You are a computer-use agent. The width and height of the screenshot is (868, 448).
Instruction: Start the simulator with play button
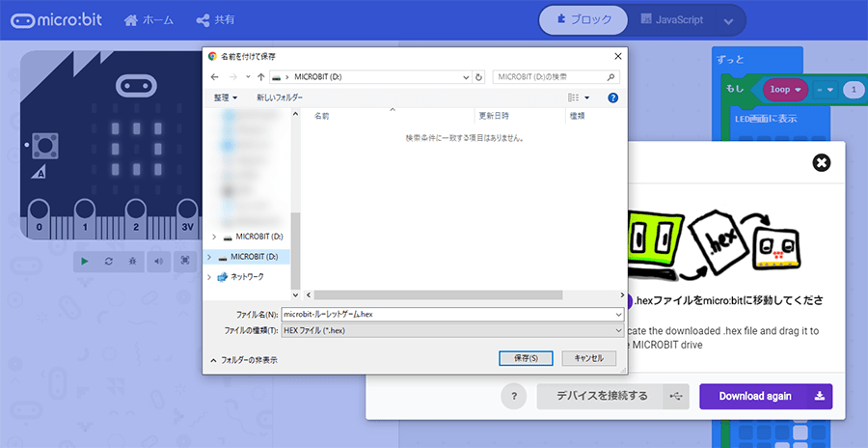[85, 261]
